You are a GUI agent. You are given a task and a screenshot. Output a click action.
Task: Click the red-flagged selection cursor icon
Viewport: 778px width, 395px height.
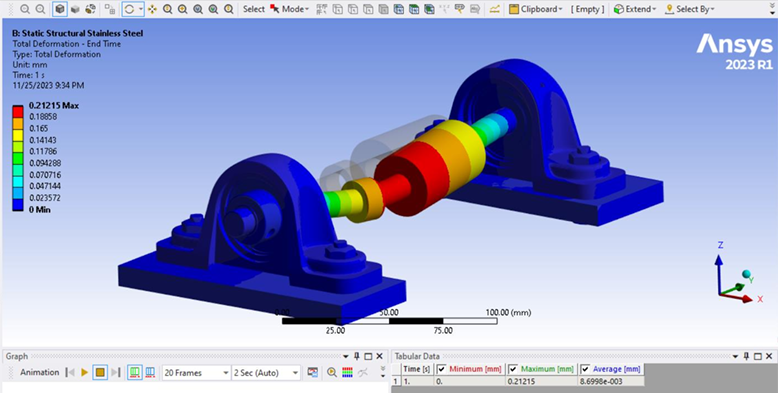(274, 9)
